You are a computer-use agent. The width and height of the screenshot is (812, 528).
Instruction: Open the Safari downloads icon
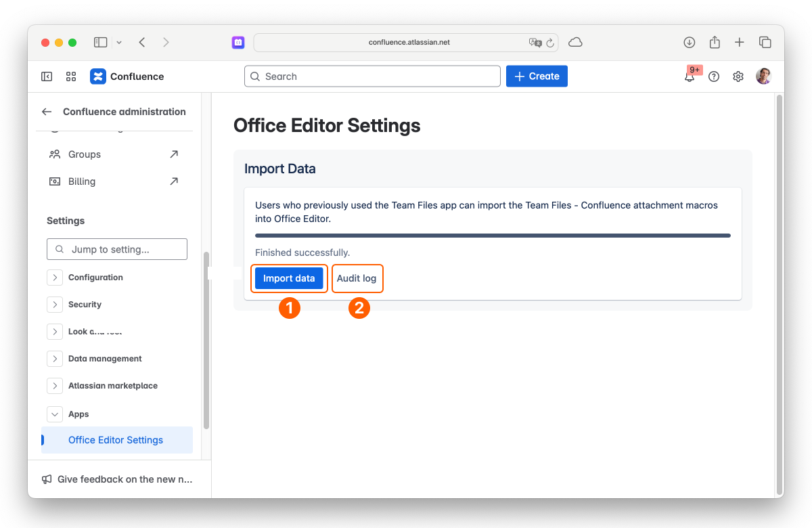coord(690,42)
